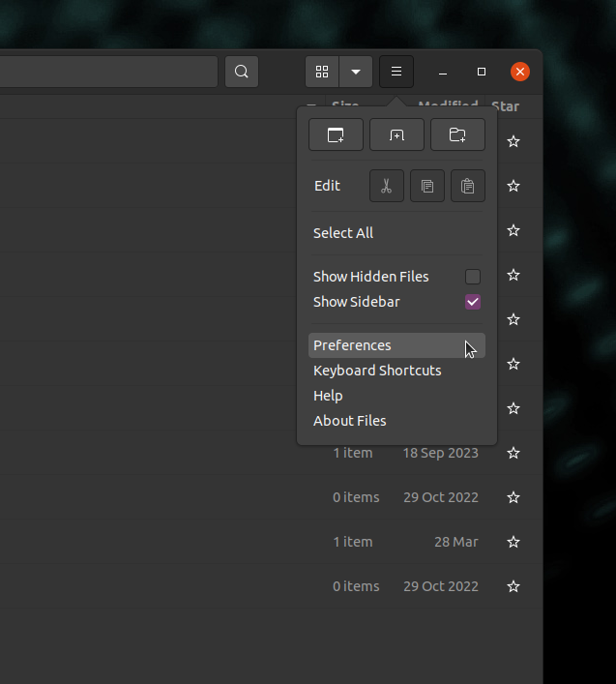Uncheck the Show Sidebar checkbox

click(473, 302)
